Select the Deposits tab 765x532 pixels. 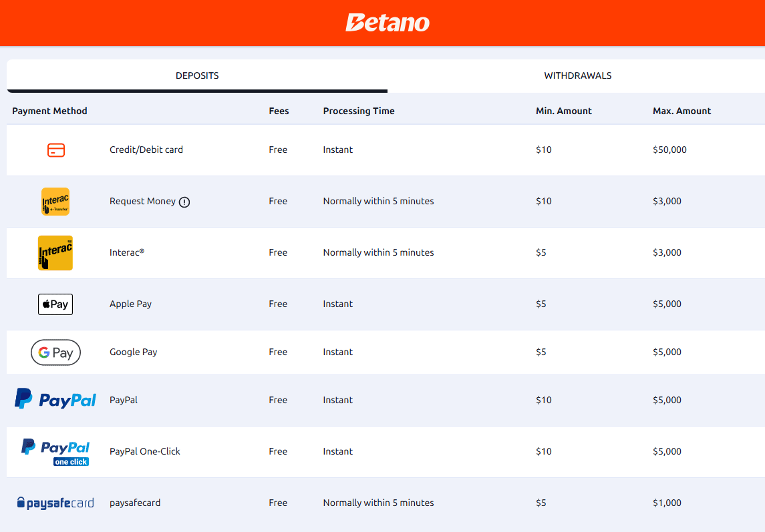(x=197, y=75)
